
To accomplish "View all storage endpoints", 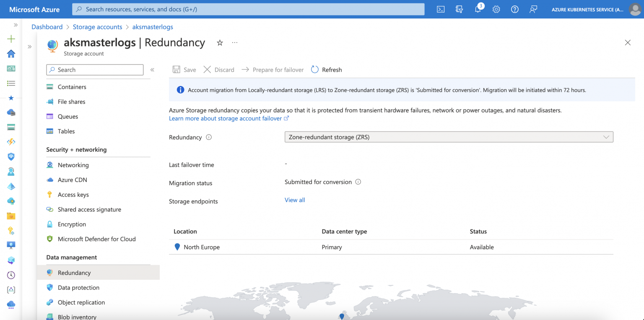I will tap(295, 200).
